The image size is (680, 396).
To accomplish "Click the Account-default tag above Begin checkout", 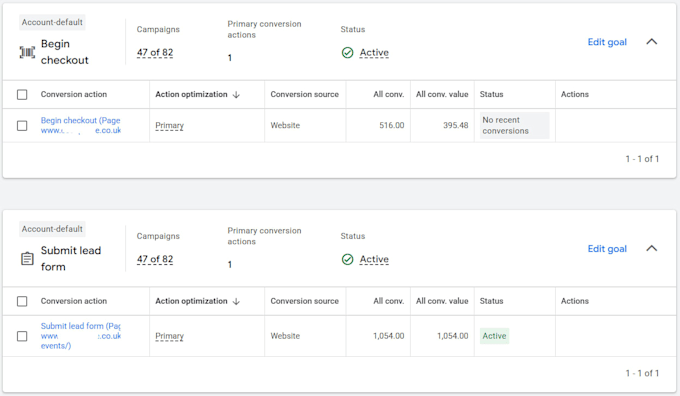I will (x=52, y=22).
